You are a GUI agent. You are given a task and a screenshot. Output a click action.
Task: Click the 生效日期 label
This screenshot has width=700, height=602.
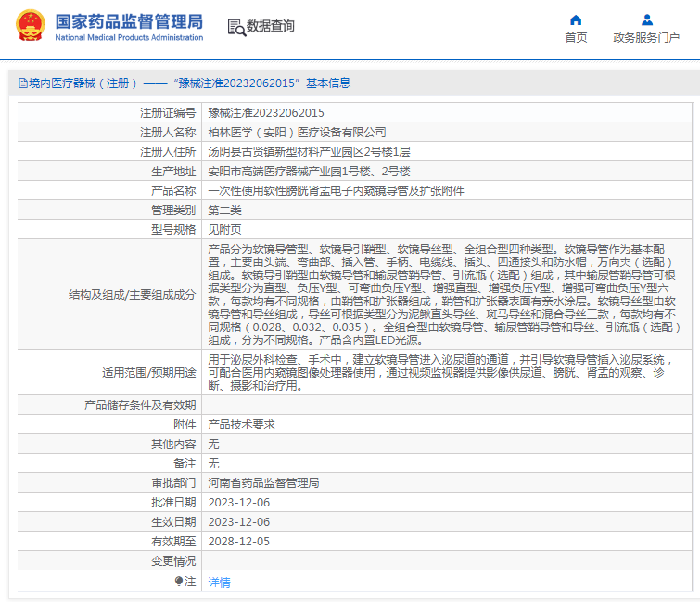click(x=173, y=522)
